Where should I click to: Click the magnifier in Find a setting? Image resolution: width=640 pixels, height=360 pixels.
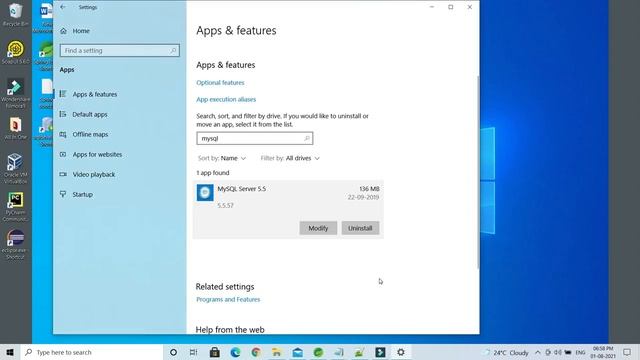click(x=173, y=51)
